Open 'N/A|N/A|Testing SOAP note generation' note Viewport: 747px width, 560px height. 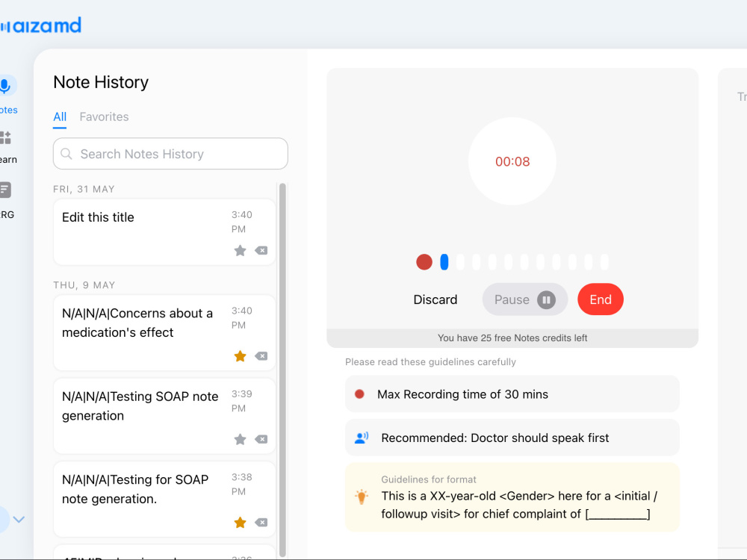164,416
